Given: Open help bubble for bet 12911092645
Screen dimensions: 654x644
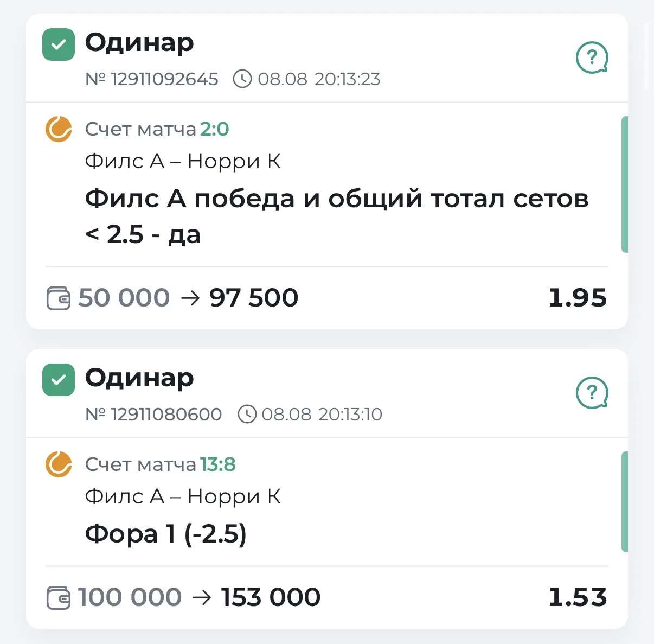Looking at the screenshot, I should (592, 58).
